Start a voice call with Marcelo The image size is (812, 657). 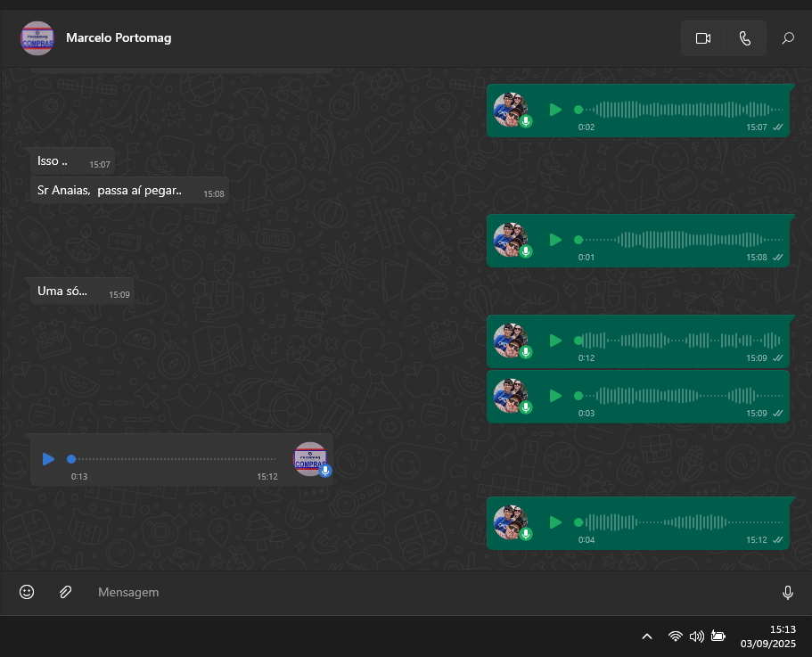pos(745,38)
